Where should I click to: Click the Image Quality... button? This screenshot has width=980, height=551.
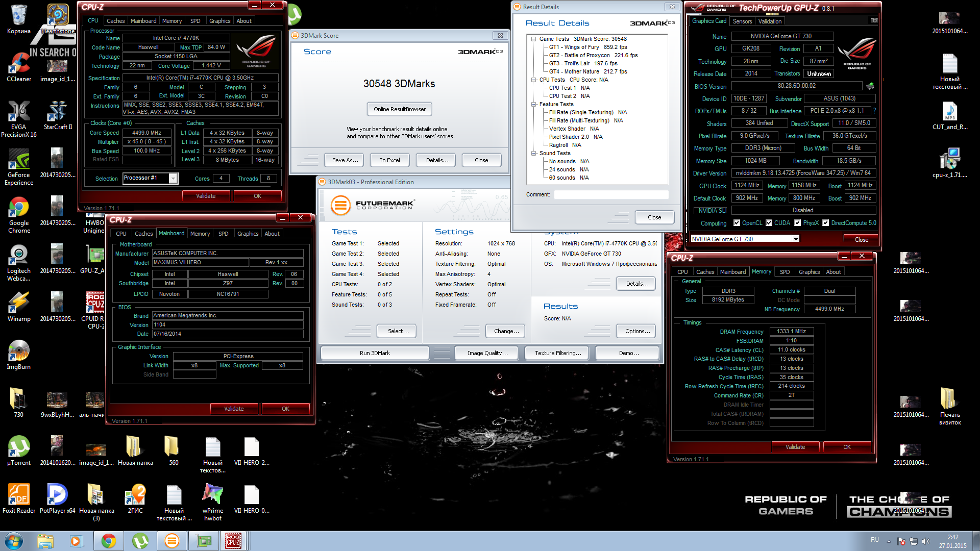pos(486,353)
